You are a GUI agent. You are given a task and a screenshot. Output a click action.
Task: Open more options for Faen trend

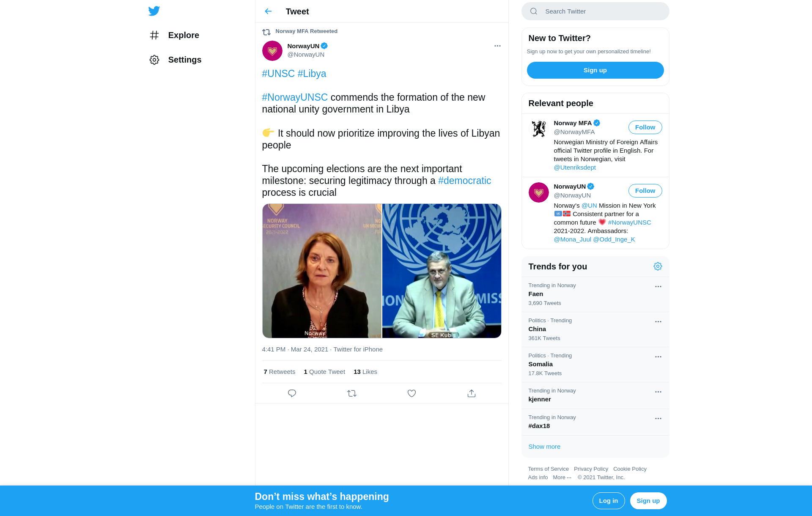click(658, 287)
